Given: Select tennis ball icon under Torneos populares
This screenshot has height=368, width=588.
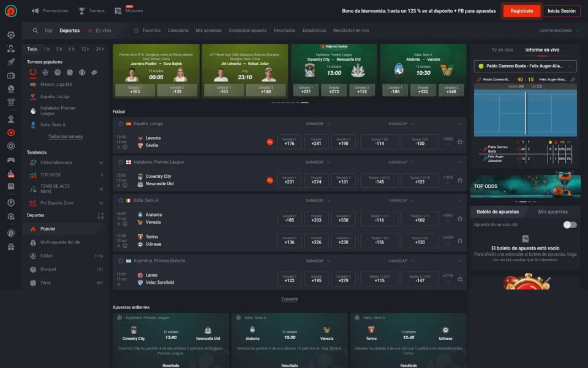Looking at the screenshot, I should coord(70,72).
